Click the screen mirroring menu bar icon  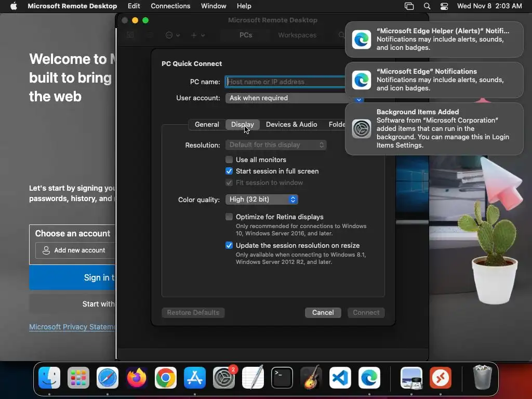click(x=409, y=6)
